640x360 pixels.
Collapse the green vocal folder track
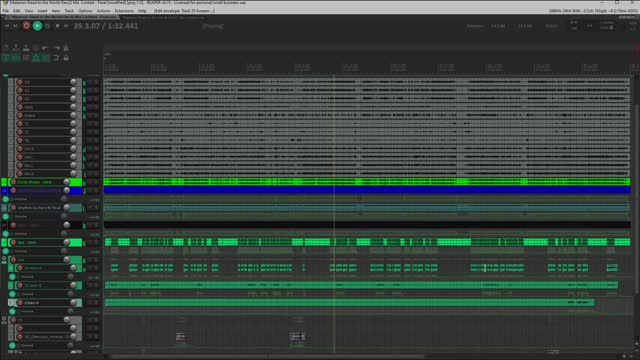tap(4, 259)
